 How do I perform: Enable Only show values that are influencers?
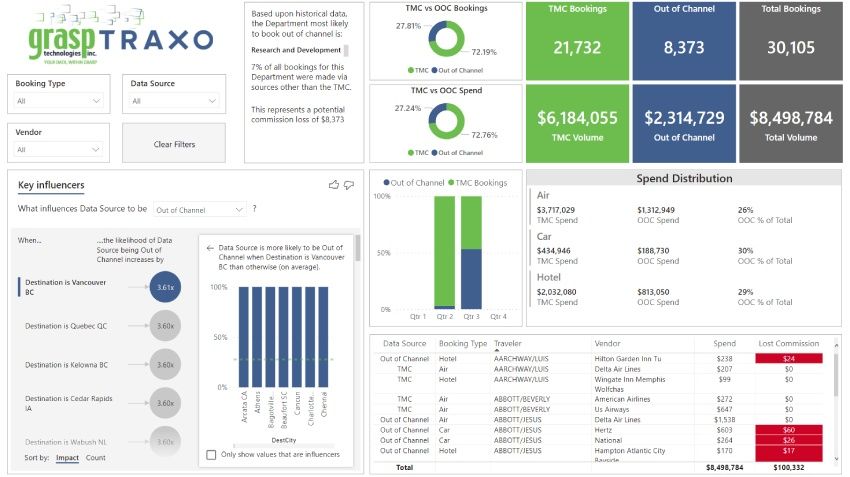tap(211, 454)
